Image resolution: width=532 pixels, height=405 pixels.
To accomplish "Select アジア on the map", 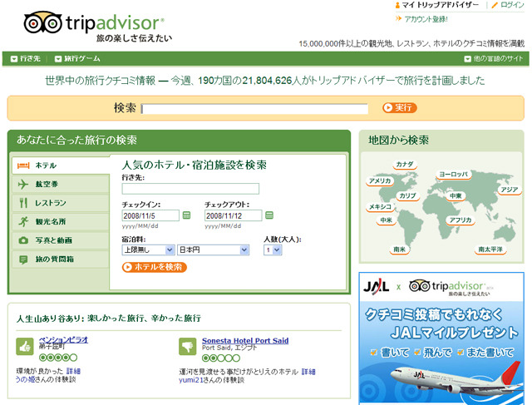I will (510, 190).
